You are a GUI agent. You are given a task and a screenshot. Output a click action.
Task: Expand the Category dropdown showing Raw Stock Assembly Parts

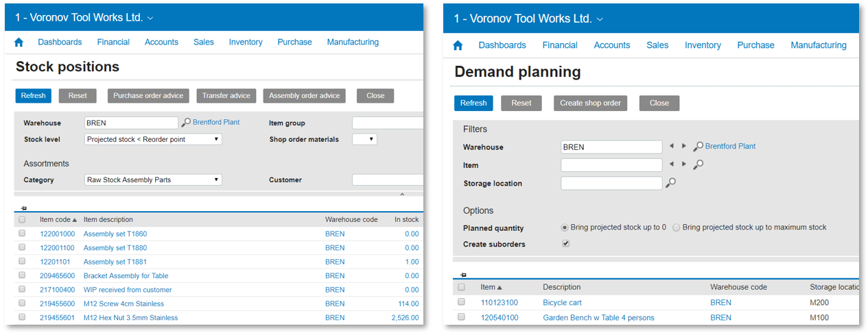coord(153,180)
